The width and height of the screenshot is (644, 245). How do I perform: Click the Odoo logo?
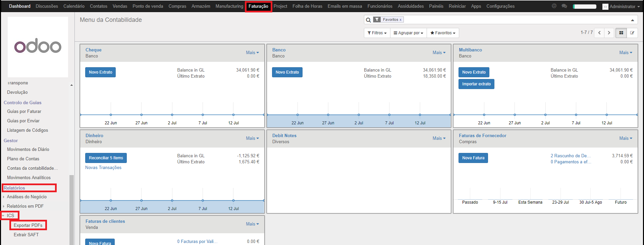tap(38, 47)
